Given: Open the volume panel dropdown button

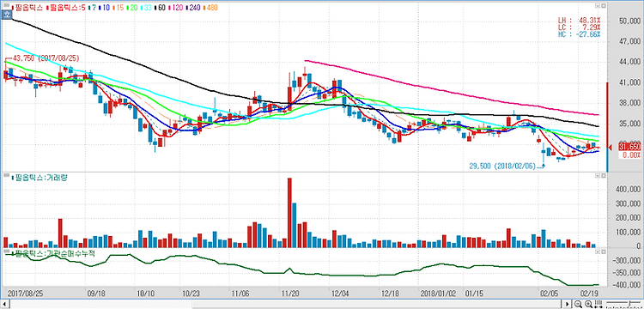Looking at the screenshot, I should (597, 176).
